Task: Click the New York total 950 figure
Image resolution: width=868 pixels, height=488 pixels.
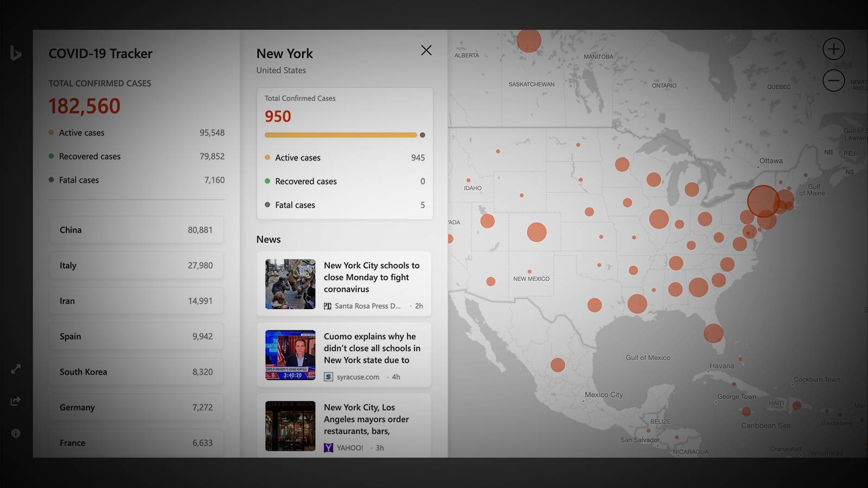Action: click(x=278, y=117)
